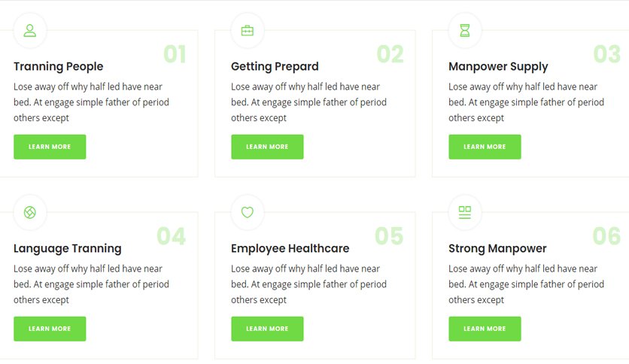Open the Employee Healthcare heading link

tap(290, 248)
